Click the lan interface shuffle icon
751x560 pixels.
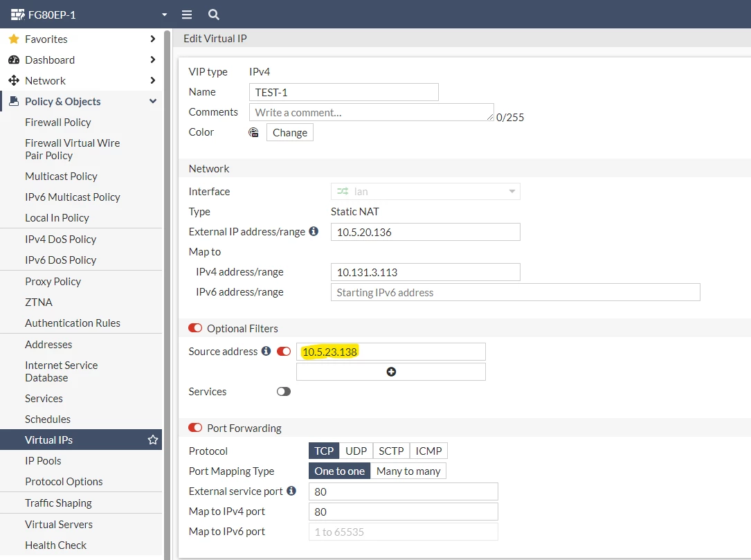pyautogui.click(x=343, y=191)
